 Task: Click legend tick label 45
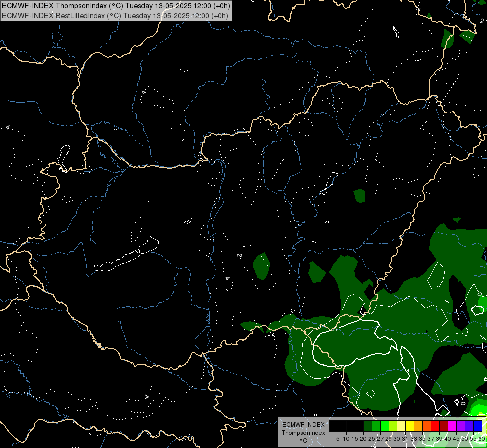456,439
